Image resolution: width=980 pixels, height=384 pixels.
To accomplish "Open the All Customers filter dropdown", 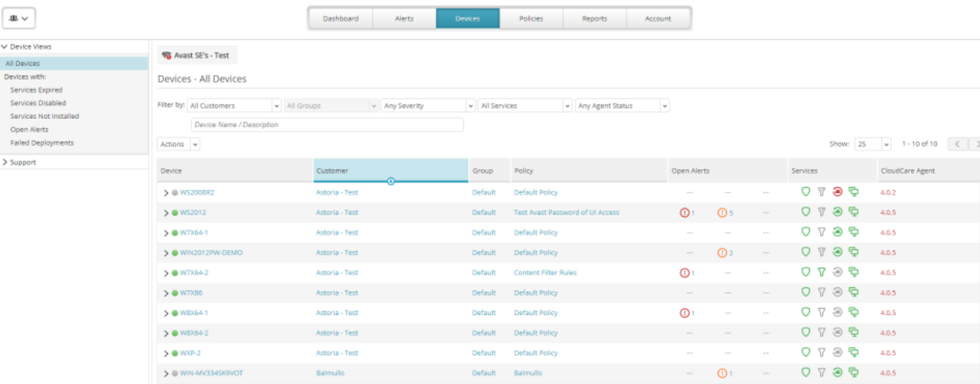I will 235,106.
